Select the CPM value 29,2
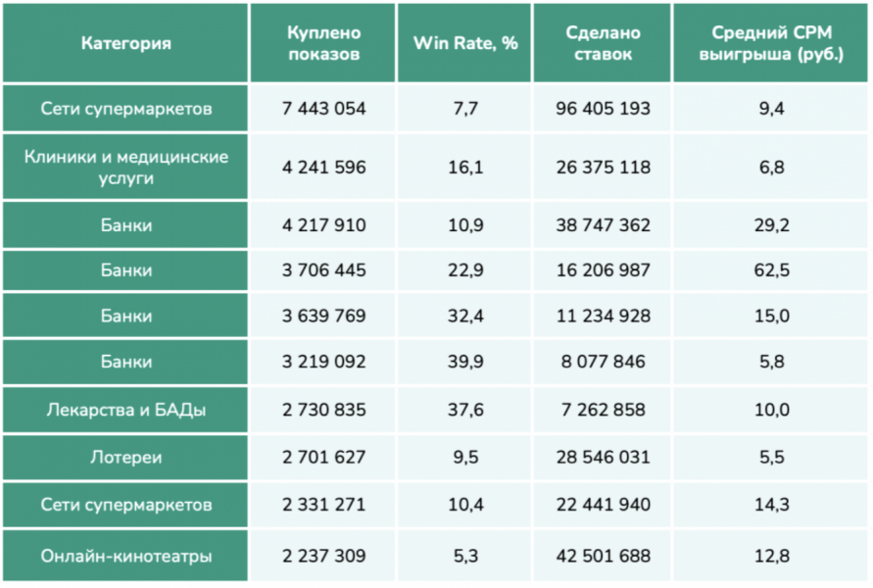The image size is (873, 588). click(771, 225)
